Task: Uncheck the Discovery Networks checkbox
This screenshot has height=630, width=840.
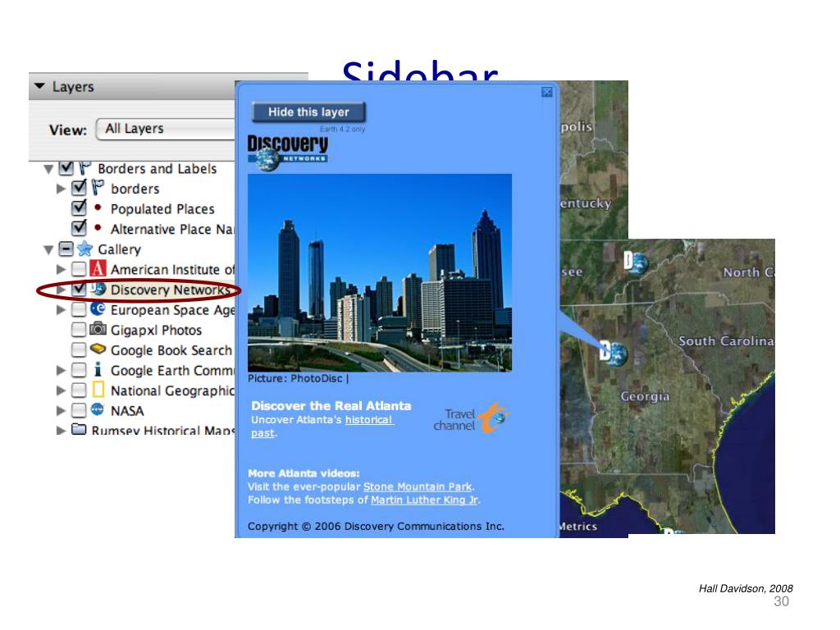Action: (x=79, y=289)
